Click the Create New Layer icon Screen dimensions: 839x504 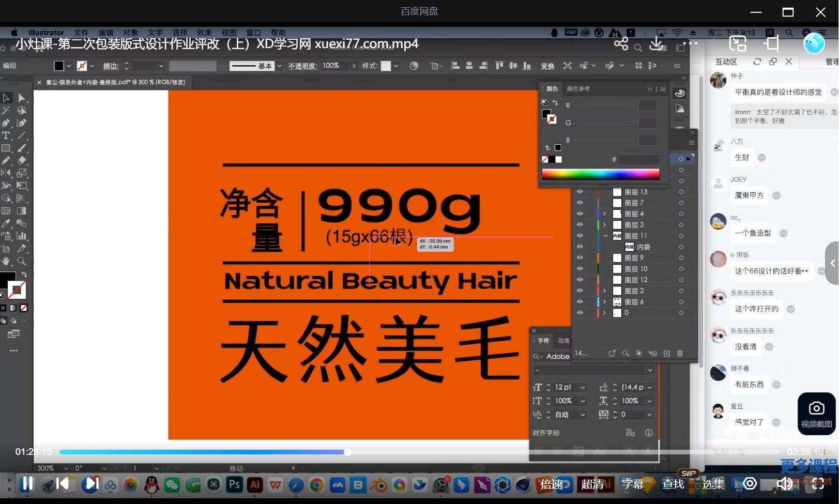pos(666,354)
